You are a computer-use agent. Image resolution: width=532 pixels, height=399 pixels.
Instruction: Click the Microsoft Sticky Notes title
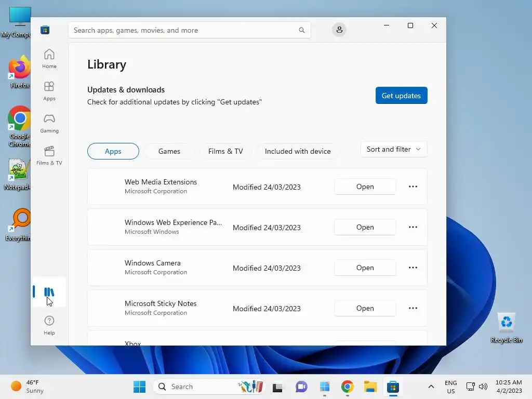pyautogui.click(x=161, y=303)
